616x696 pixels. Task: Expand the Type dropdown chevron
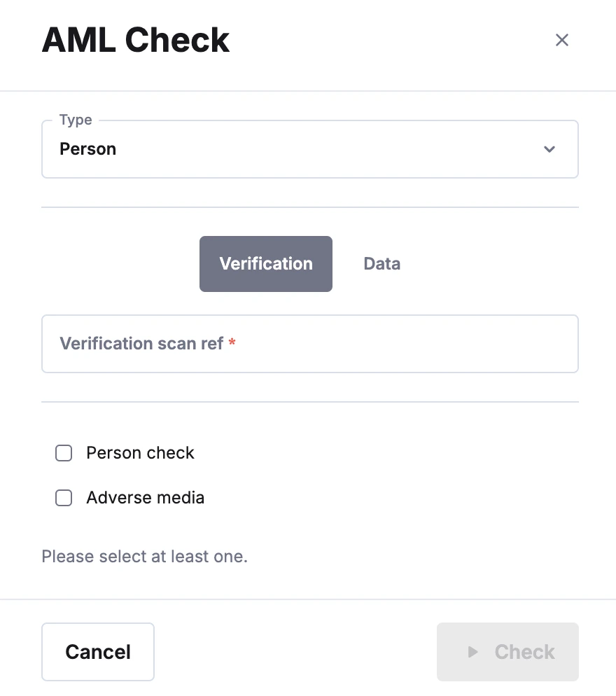click(549, 149)
